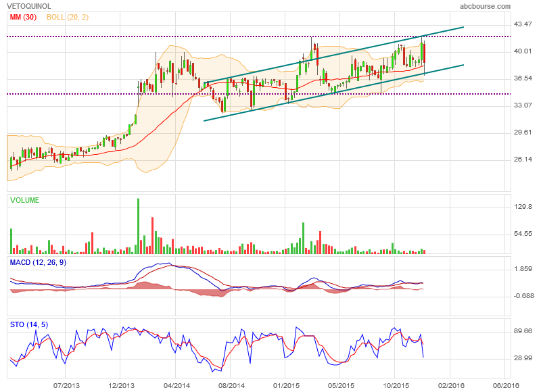Click the 129.8 volume axis value

[x=523, y=207]
